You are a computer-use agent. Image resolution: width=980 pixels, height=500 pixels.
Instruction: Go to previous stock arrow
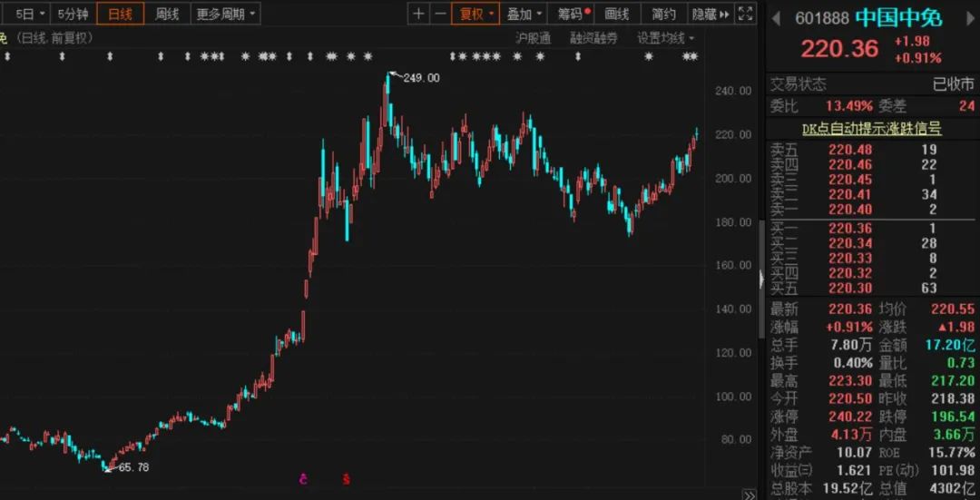point(777,17)
